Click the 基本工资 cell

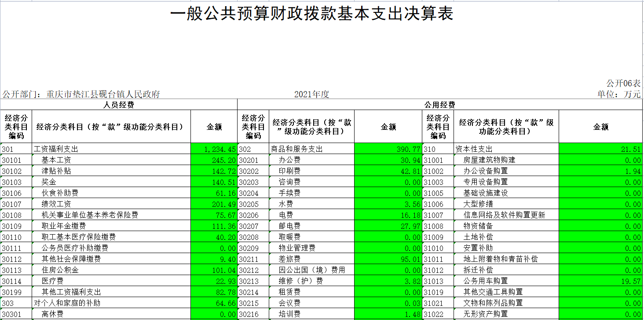click(111, 160)
